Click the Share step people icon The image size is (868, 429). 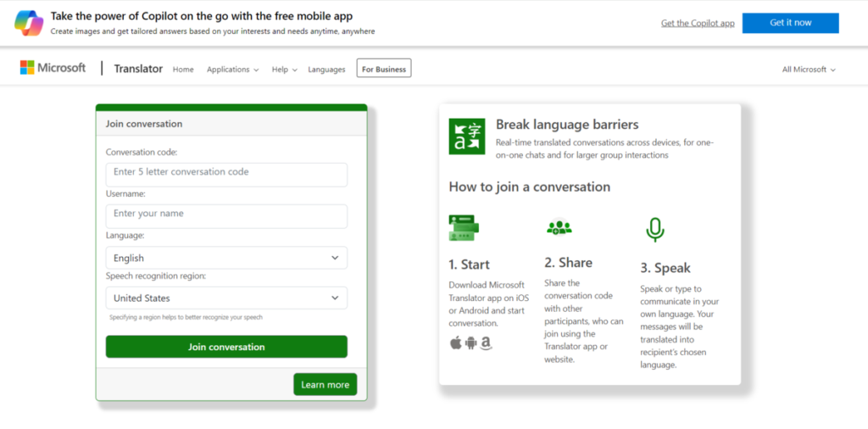point(559,227)
